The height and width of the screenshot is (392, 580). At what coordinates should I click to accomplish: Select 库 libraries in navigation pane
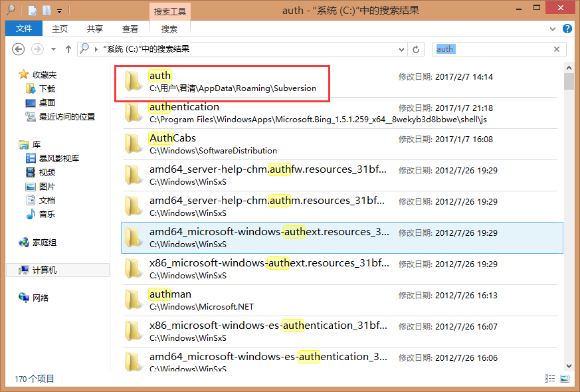click(30, 144)
